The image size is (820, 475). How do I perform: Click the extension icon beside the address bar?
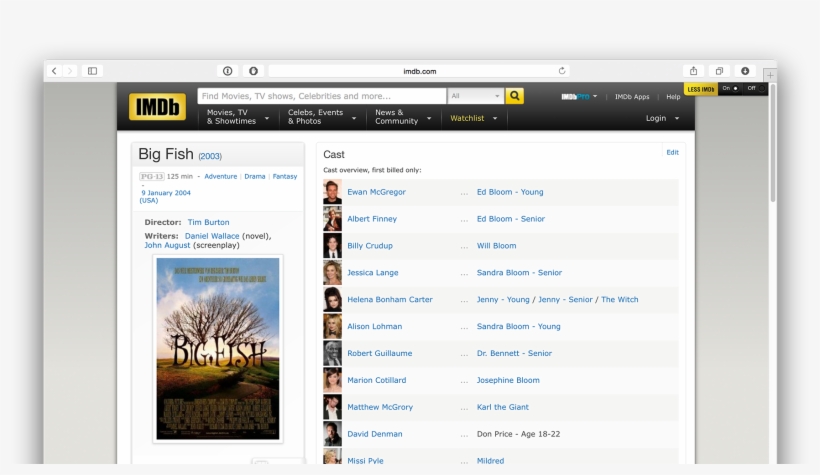pyautogui.click(x=253, y=71)
